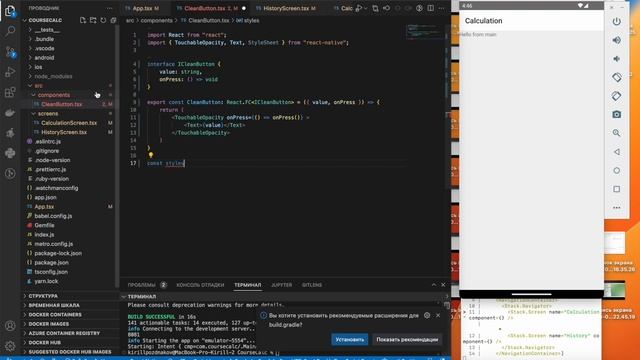Open the Docker view in activity bar
This screenshot has height=360, width=640.
[x=10, y=113]
